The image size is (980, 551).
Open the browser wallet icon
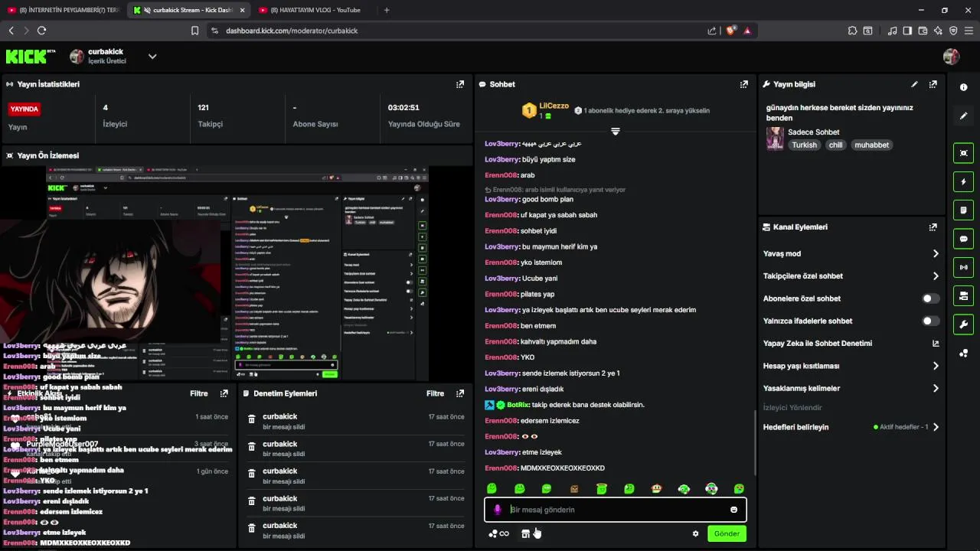(x=923, y=31)
